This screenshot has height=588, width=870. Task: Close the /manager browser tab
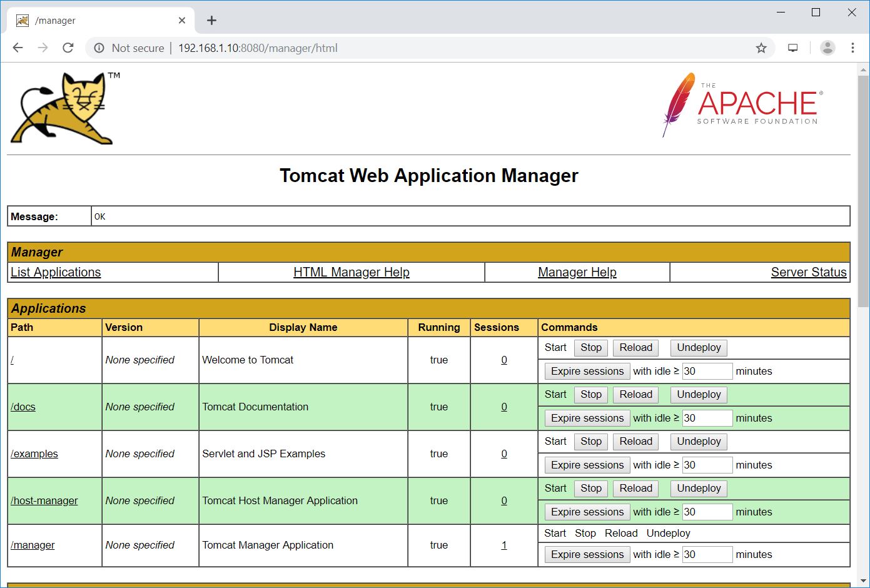tap(182, 21)
